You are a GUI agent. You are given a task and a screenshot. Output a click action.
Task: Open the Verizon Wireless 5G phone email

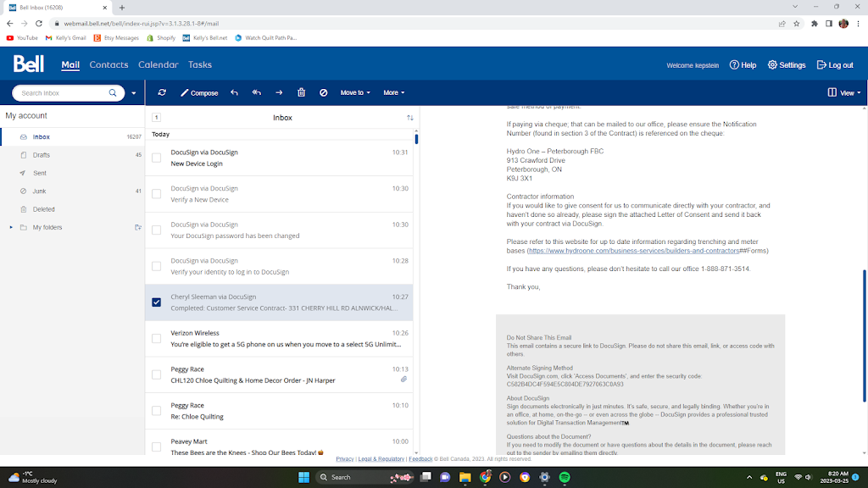point(279,339)
